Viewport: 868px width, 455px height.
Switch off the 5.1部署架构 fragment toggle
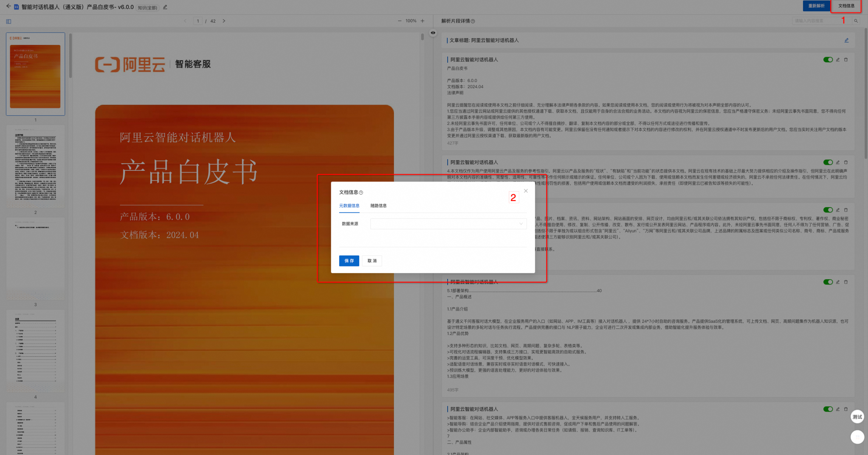point(828,282)
